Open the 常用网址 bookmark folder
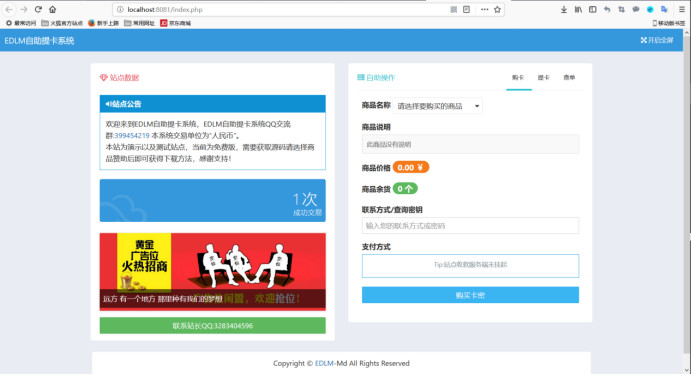The width and height of the screenshot is (692, 375). coord(139,23)
